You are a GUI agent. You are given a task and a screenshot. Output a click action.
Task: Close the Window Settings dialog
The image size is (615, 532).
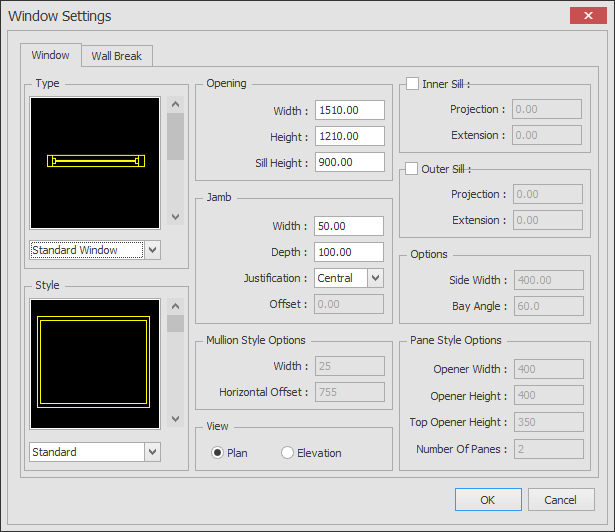588,15
